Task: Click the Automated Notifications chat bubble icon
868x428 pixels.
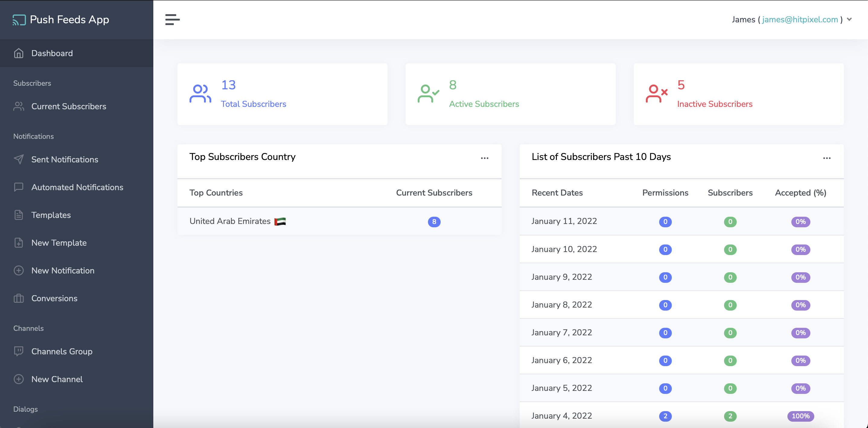Action: [18, 187]
